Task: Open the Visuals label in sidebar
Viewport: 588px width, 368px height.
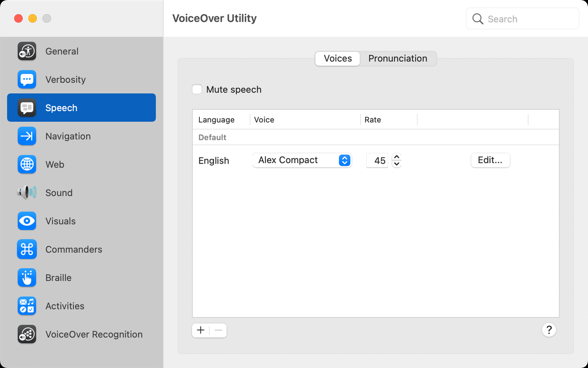Action: pos(61,221)
